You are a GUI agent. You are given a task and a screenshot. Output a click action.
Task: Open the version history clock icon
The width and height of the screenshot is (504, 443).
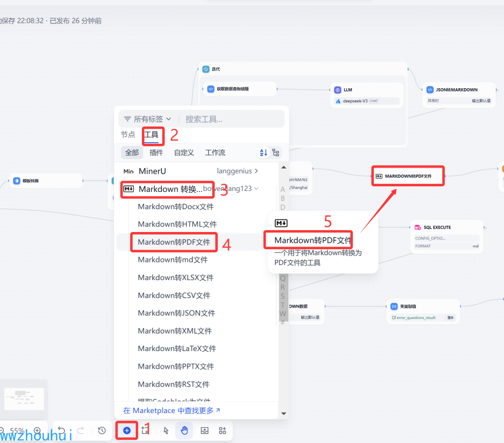click(x=102, y=430)
